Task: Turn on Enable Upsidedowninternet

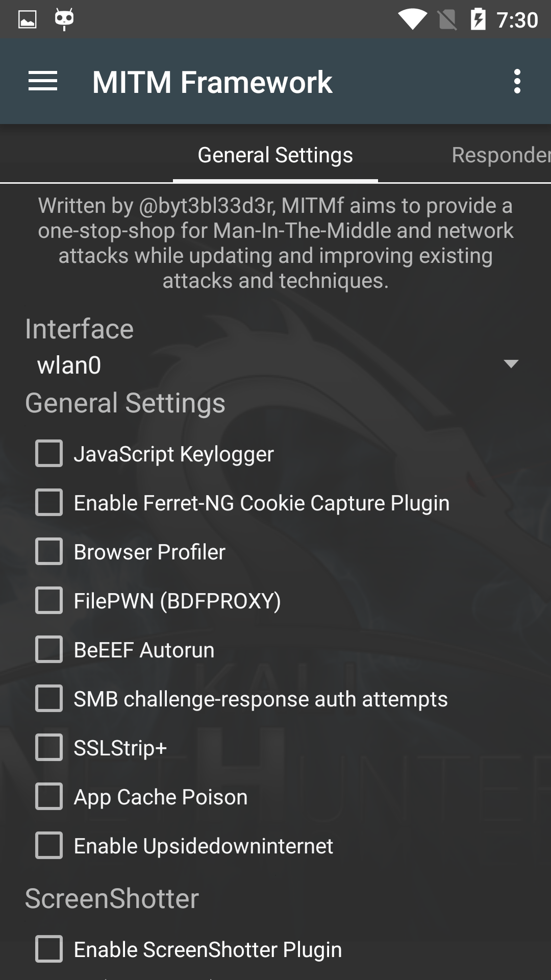Action: 49,846
